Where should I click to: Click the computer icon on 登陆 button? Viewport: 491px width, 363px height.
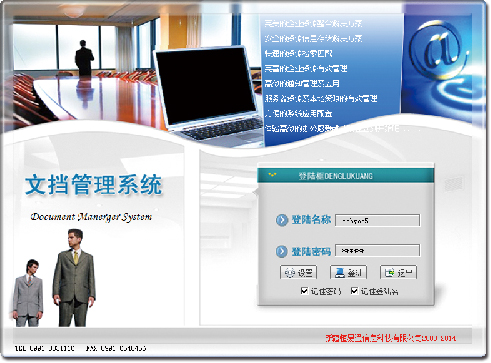pos(340,273)
